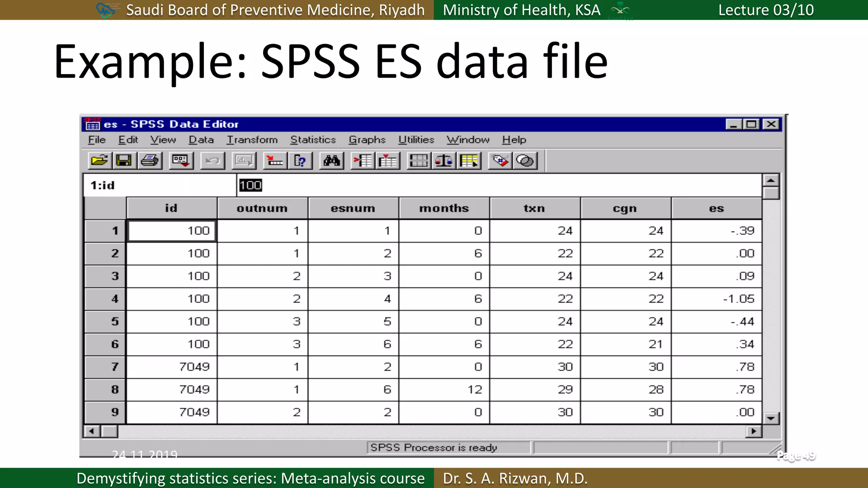Screen dimensions: 868x488
Task: Click the Insert Case icon
Action: [x=363, y=161]
